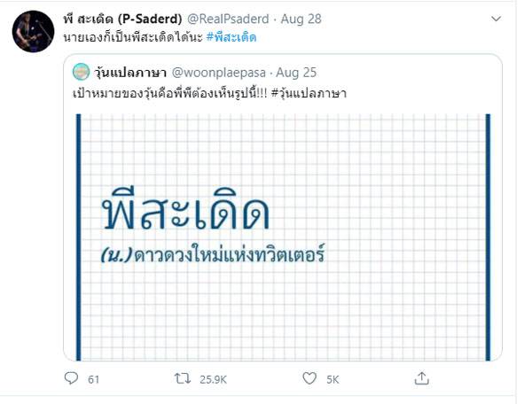Click the 5K likes count

tap(332, 379)
